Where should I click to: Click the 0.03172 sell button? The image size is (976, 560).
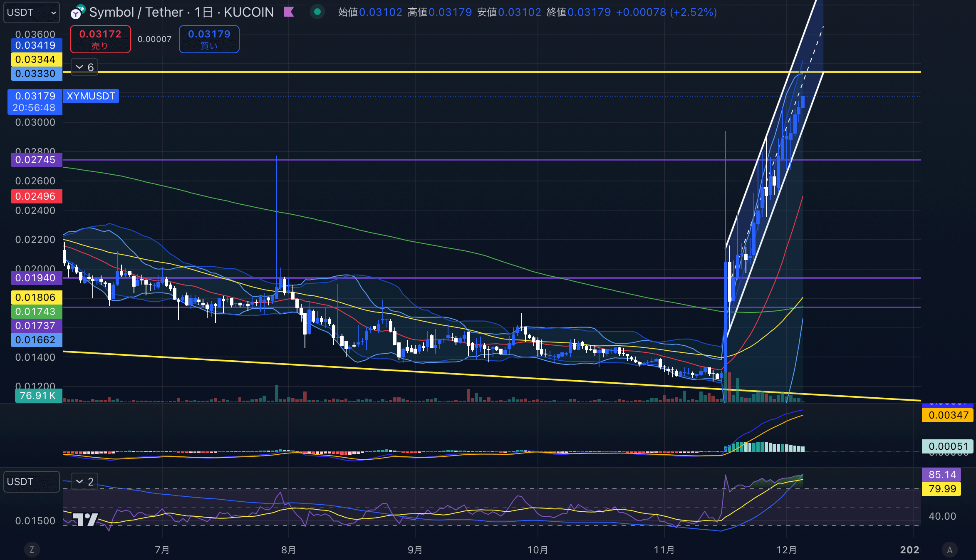(x=100, y=39)
